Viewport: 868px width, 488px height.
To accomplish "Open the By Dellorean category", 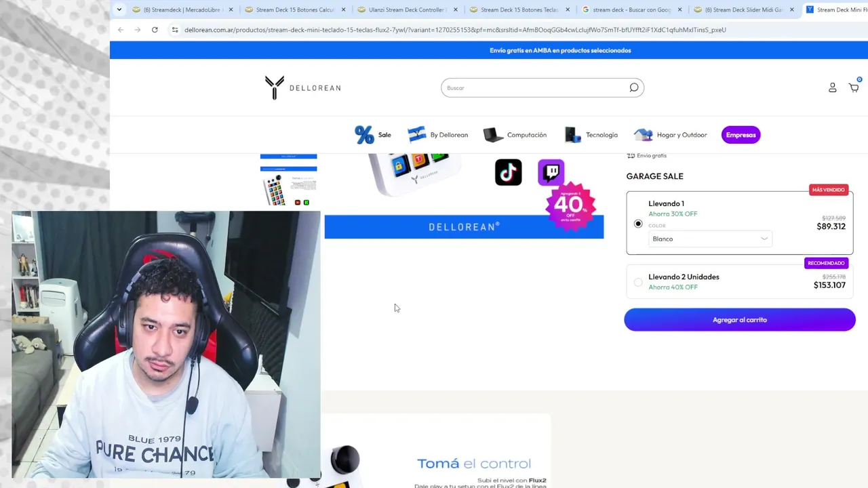I will click(438, 135).
